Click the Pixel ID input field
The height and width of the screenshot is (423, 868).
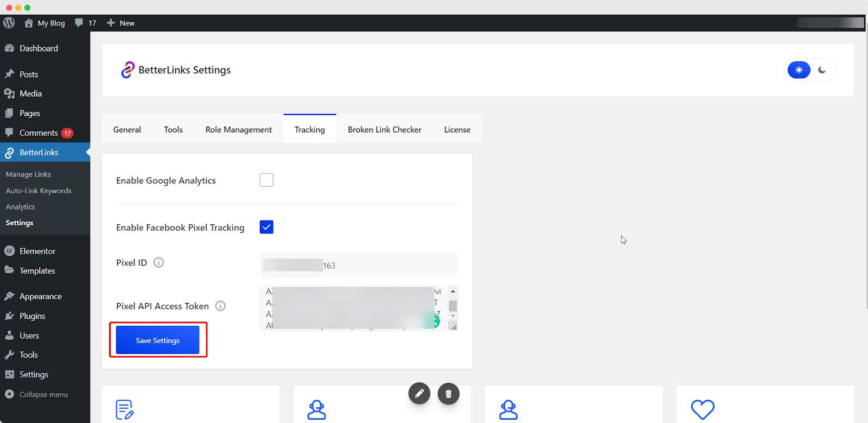click(359, 266)
